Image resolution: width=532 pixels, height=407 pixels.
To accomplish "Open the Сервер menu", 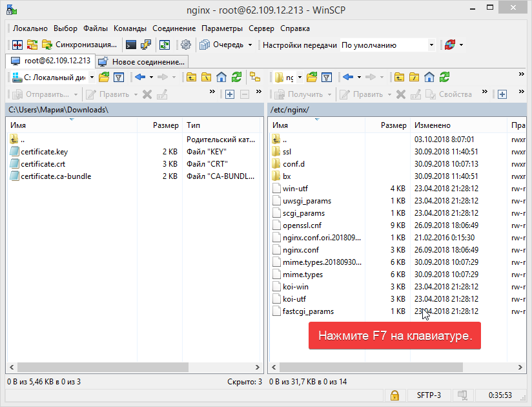I will pyautogui.click(x=261, y=28).
